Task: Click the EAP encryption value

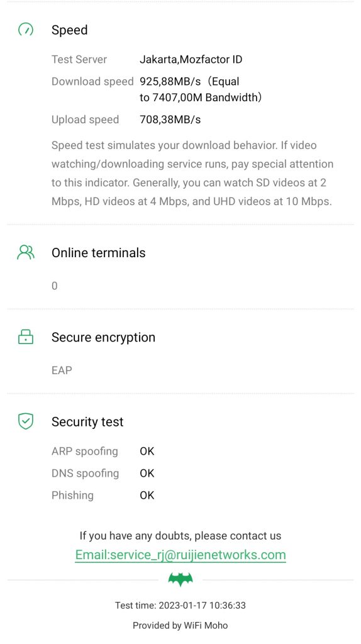Action: (62, 370)
